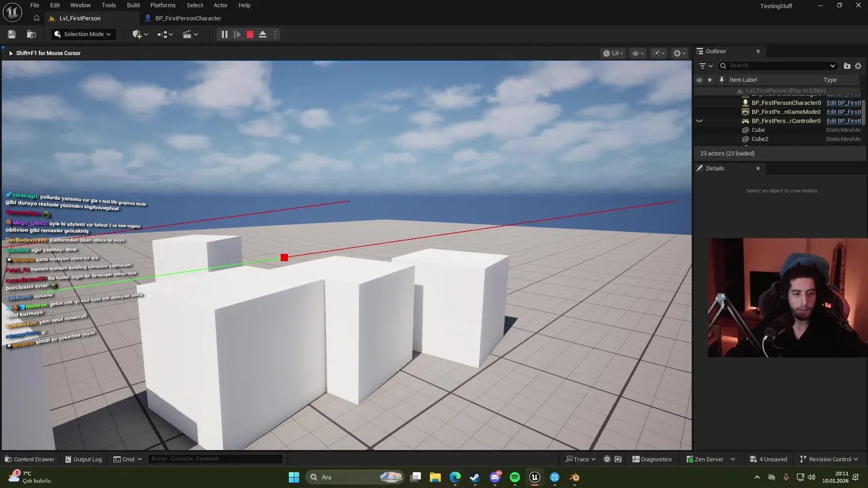Image resolution: width=868 pixels, height=488 pixels.
Task: Save the current level with the floppy icon
Action: 12,35
